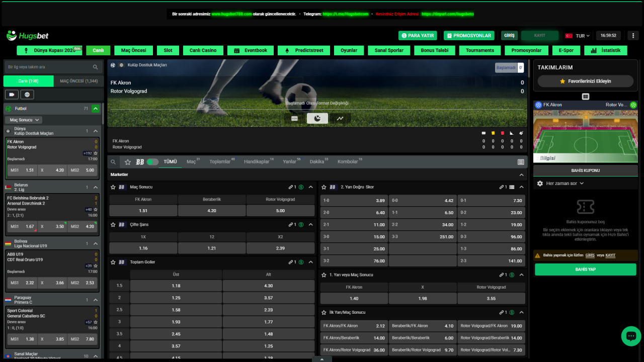Collapse the Dünya Kulüp Dostluk Maçları league

tap(96, 131)
